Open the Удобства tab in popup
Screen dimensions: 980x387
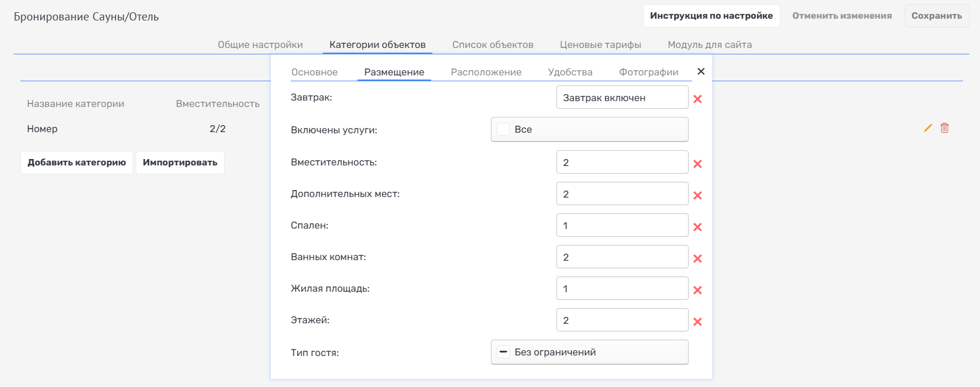pos(570,72)
